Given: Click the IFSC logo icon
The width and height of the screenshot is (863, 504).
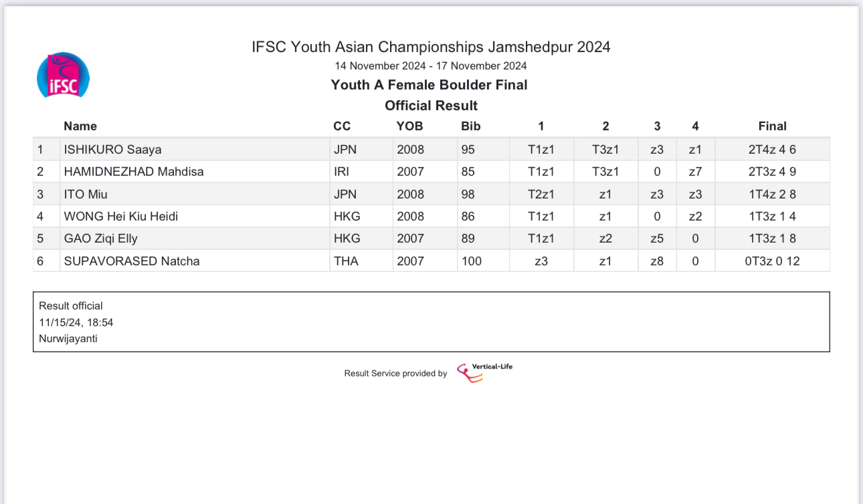Looking at the screenshot, I should pyautogui.click(x=63, y=75).
